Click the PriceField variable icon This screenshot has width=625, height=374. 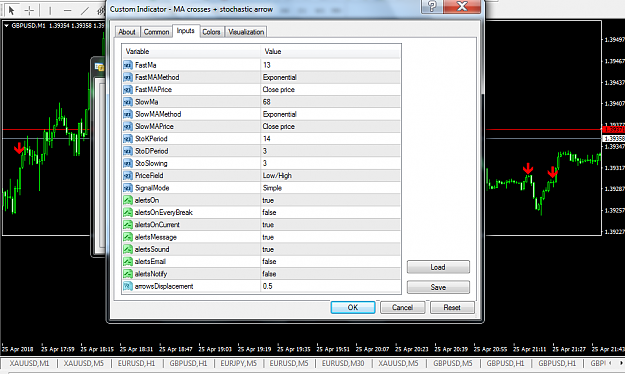[x=128, y=176]
